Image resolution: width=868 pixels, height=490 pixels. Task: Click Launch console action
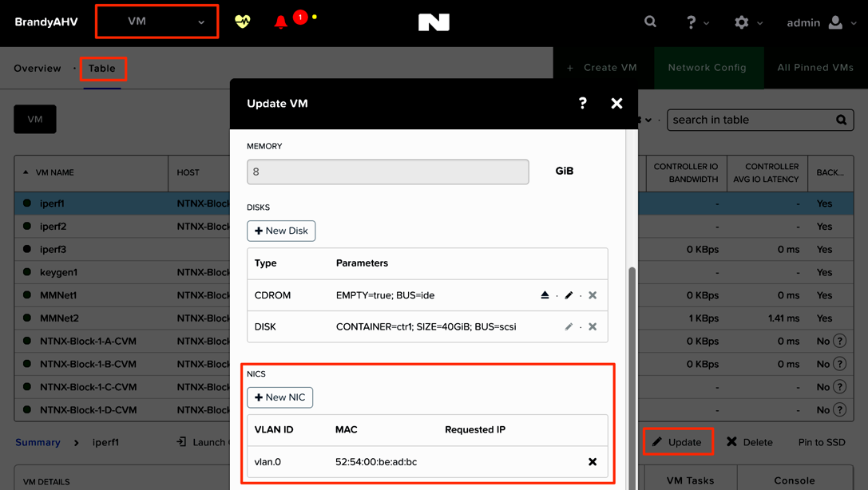201,442
